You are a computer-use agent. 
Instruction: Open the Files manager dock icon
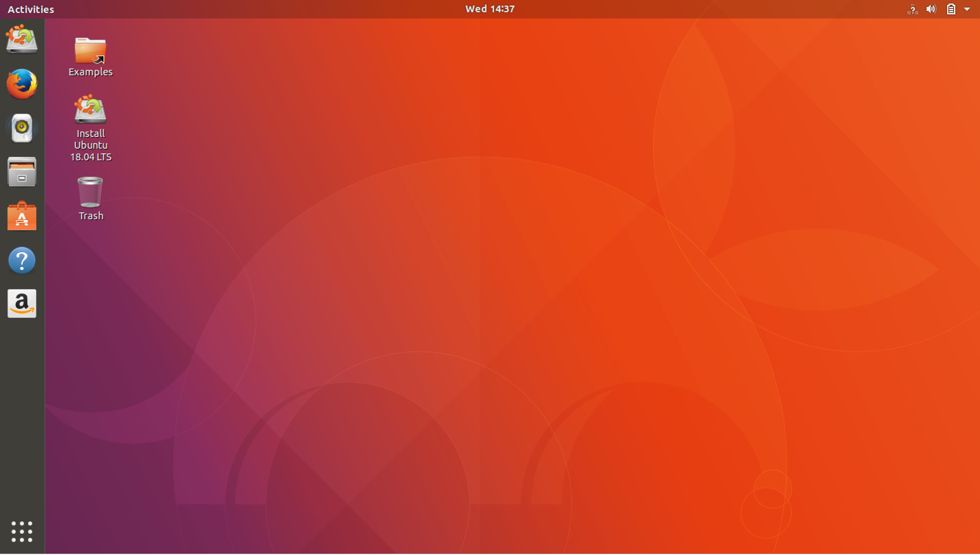[22, 172]
